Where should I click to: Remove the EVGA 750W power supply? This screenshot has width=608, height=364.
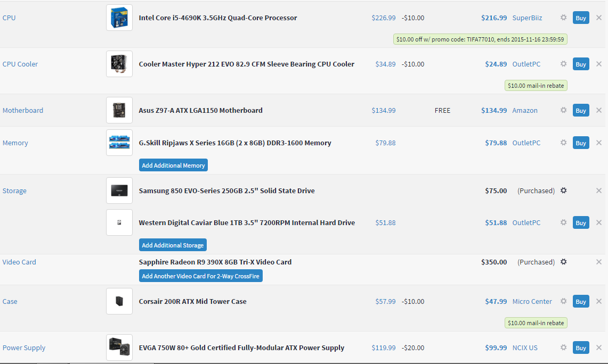click(x=599, y=348)
